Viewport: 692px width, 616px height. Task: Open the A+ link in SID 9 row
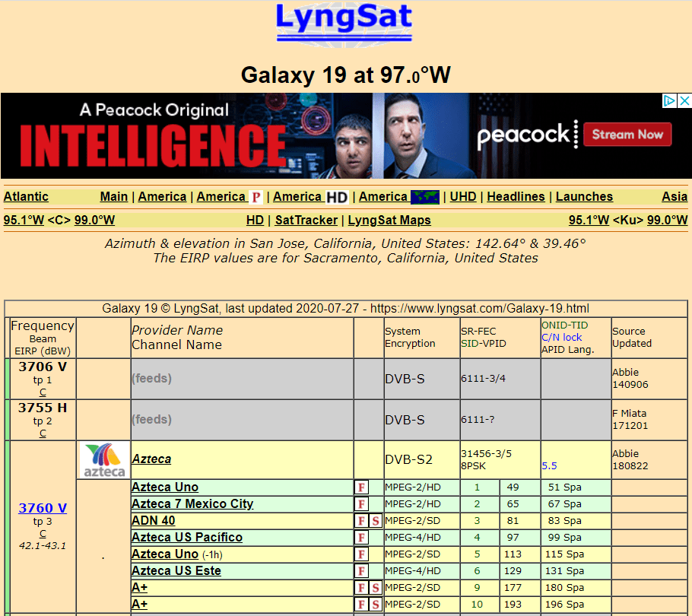[139, 588]
